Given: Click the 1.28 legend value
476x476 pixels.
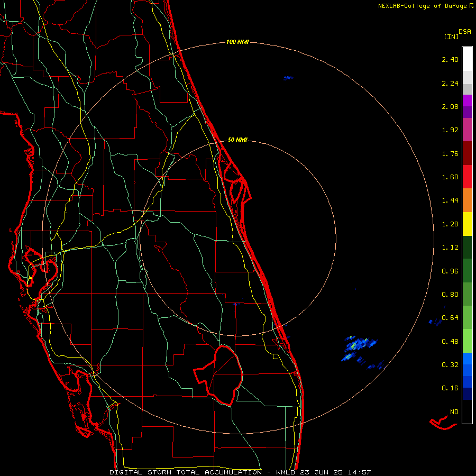Looking at the screenshot, I should tap(450, 224).
